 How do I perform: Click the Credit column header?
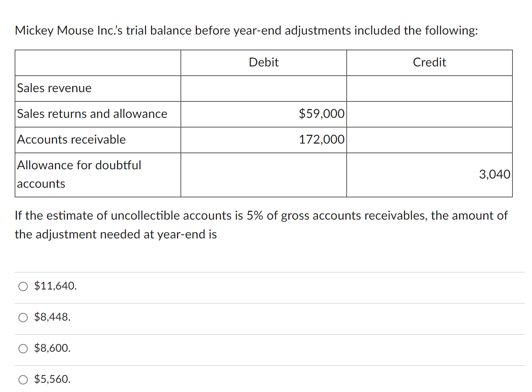point(429,62)
